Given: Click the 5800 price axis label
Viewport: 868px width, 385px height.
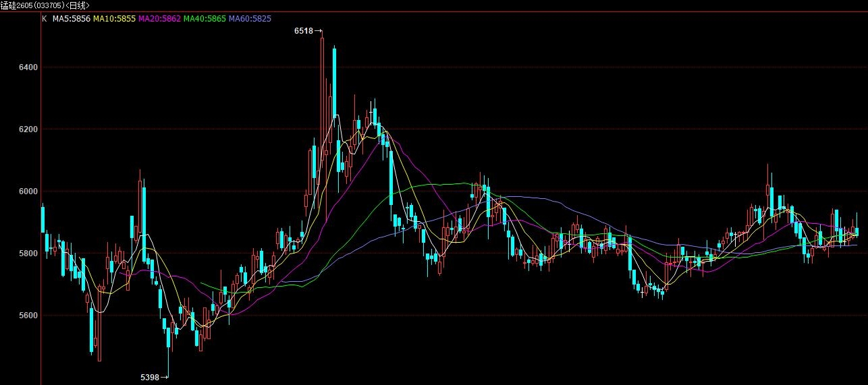Looking at the screenshot, I should pyautogui.click(x=28, y=254).
